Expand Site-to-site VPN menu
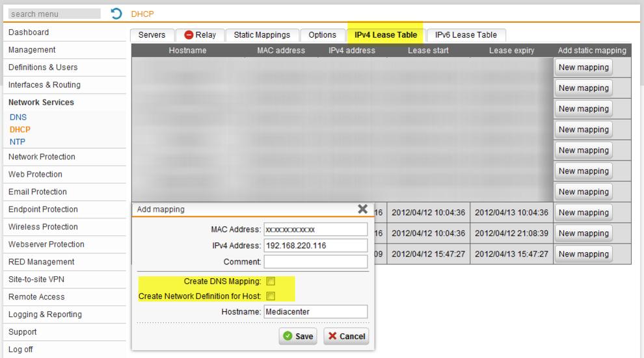Image resolution: width=644 pixels, height=358 pixels. [x=36, y=279]
